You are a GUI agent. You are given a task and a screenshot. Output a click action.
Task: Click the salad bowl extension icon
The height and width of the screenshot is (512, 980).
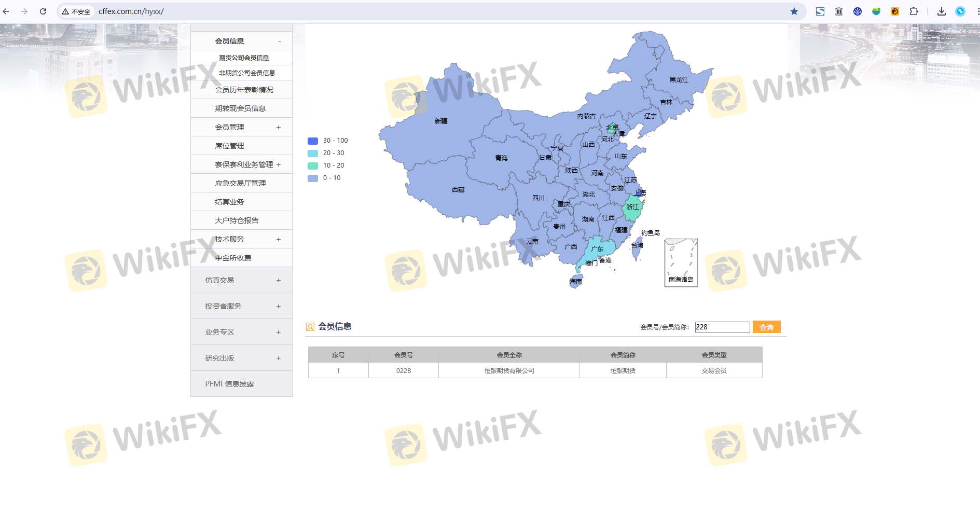[876, 11]
